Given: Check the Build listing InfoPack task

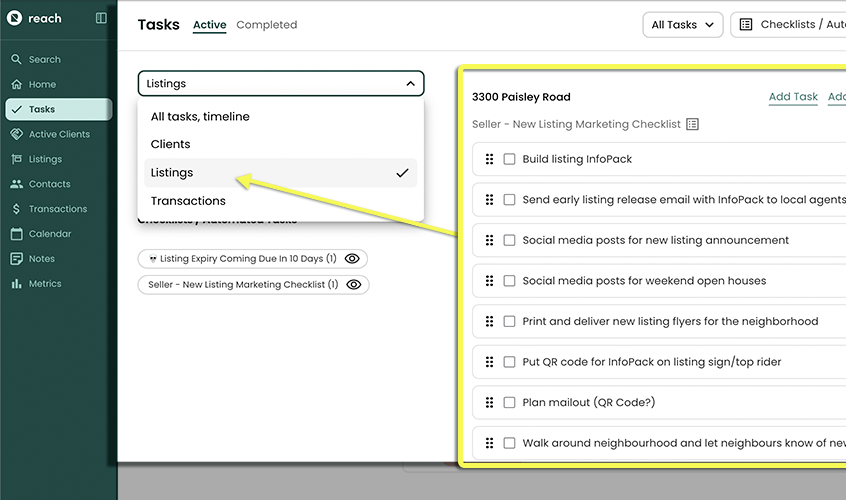Looking at the screenshot, I should pos(509,159).
